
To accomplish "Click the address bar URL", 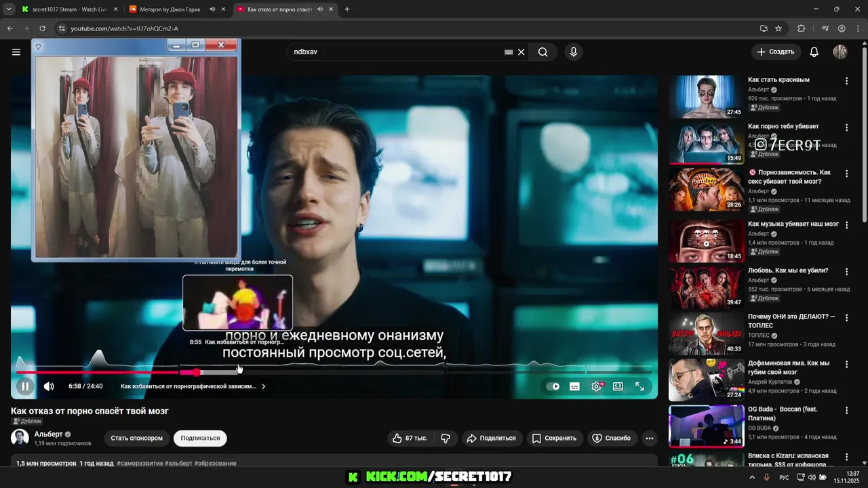I will click(124, 28).
